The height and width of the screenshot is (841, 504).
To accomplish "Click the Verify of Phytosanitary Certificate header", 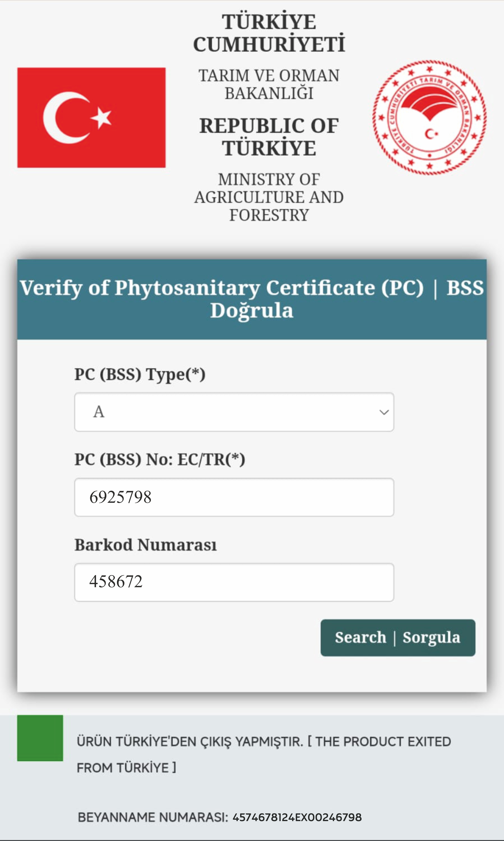I will (252, 299).
